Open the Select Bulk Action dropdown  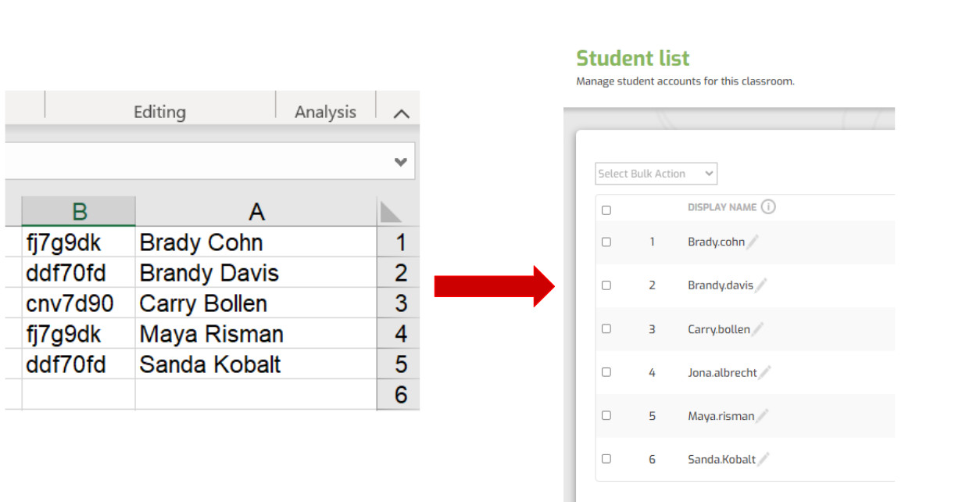(x=656, y=174)
